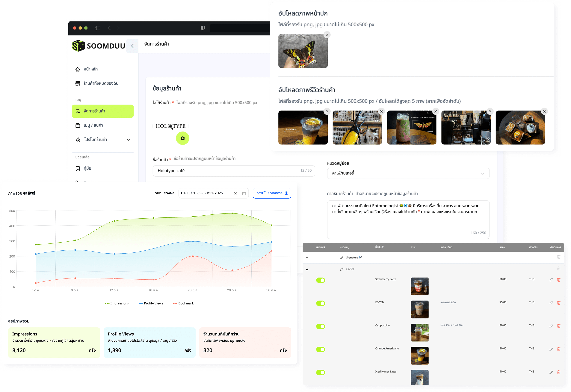The width and height of the screenshot is (571, 392).
Task: Click the privacy shield icon in browser toolbar
Action: tap(203, 28)
